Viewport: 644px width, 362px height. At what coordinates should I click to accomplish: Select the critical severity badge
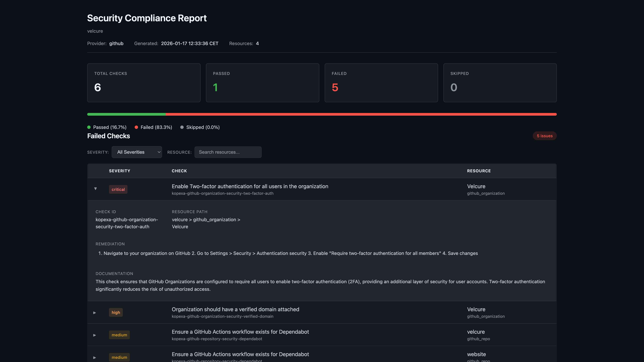(x=118, y=189)
